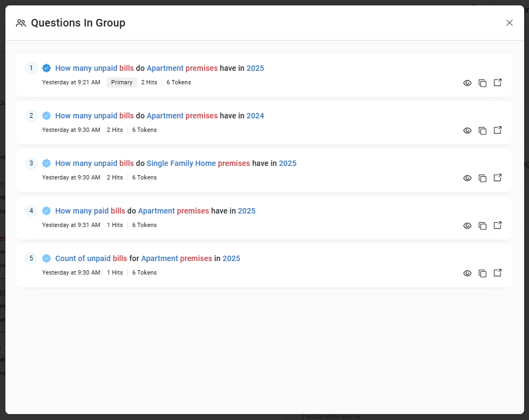Click 'Yesterday at 9:21 AM' timestamp

pyautogui.click(x=71, y=82)
